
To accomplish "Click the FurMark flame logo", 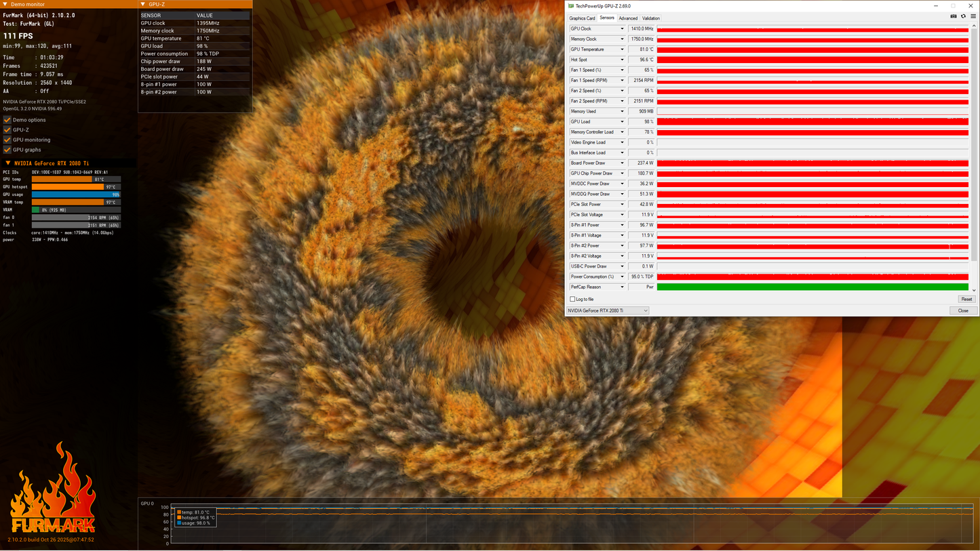I will tap(52, 488).
